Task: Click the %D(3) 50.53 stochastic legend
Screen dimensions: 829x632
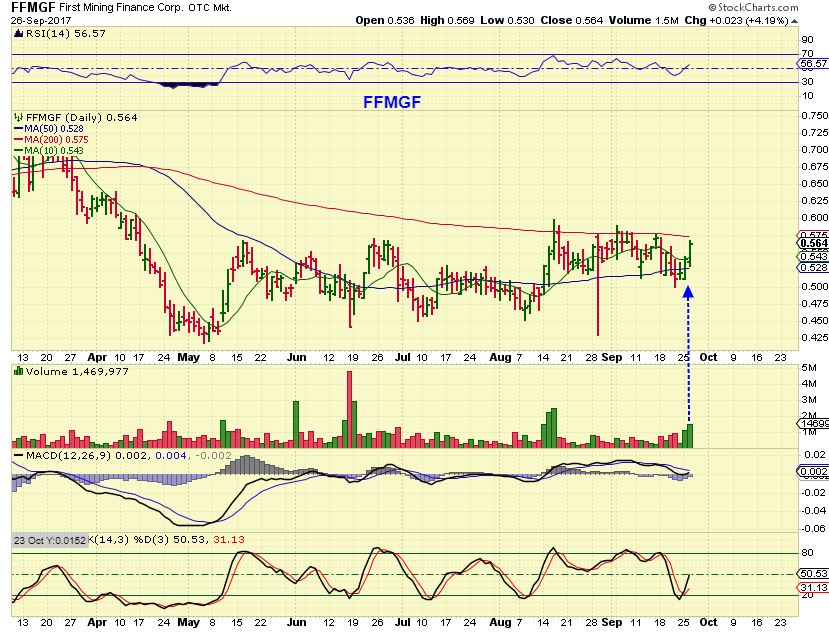Action: pyautogui.click(x=172, y=540)
